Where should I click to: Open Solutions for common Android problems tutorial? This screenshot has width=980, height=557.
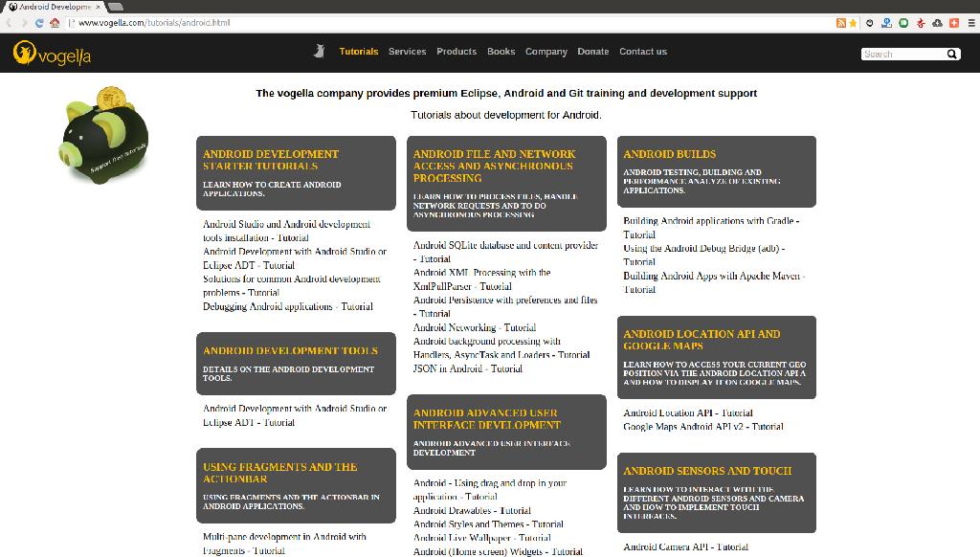291,286
